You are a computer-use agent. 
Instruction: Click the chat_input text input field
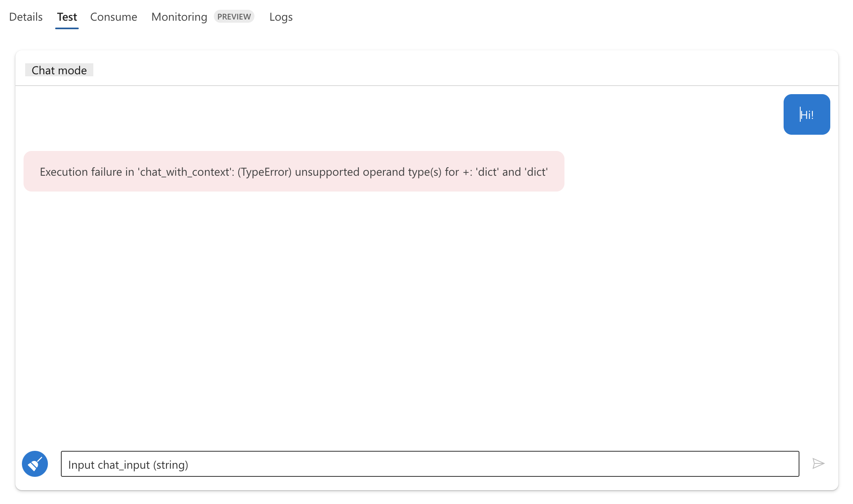click(429, 463)
